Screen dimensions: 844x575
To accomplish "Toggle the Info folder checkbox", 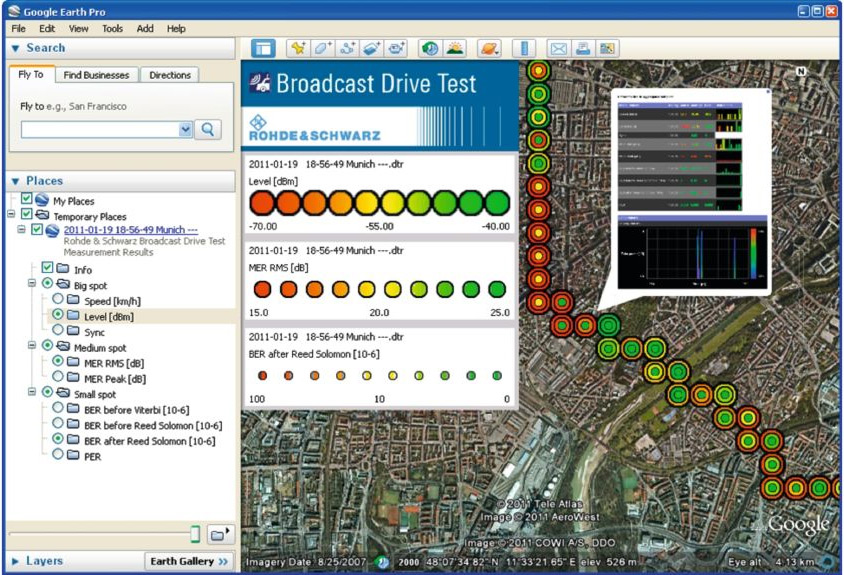I will pos(47,267).
